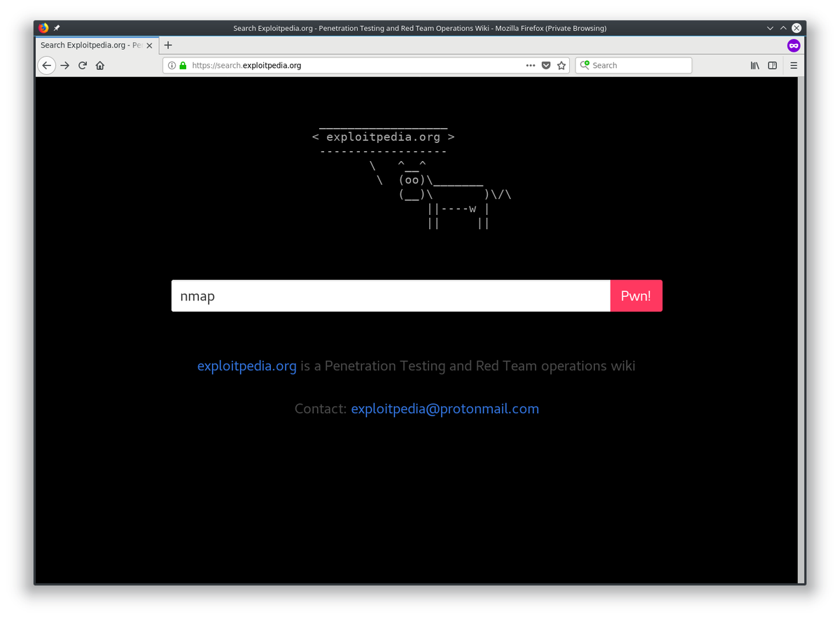Click search engine magnifier icon
The image size is (840, 619).
tap(585, 65)
